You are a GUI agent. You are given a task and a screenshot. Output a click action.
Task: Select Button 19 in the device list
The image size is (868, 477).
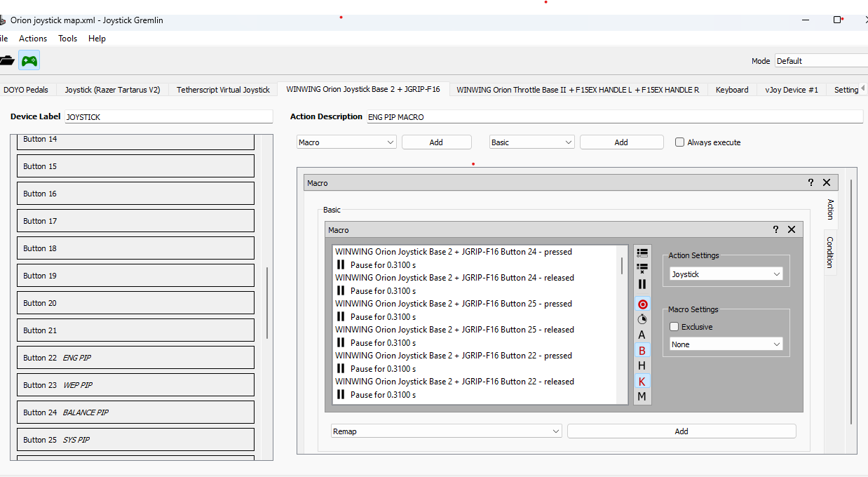[x=135, y=276]
